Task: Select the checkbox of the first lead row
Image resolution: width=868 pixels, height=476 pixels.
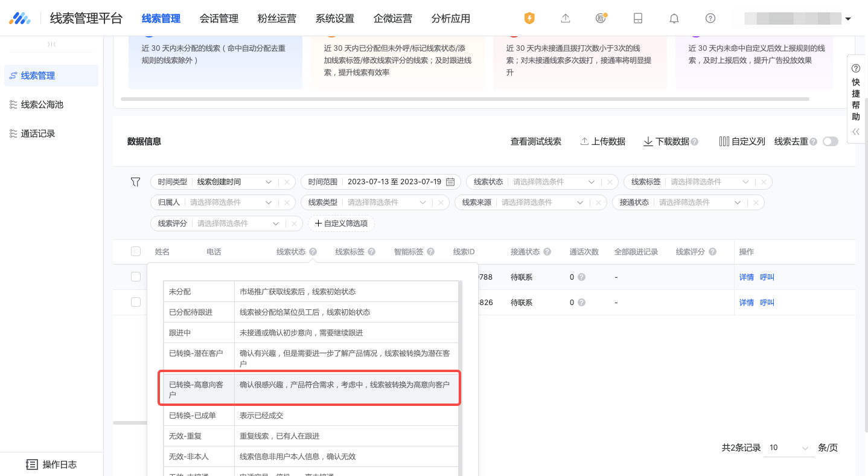Action: [136, 277]
